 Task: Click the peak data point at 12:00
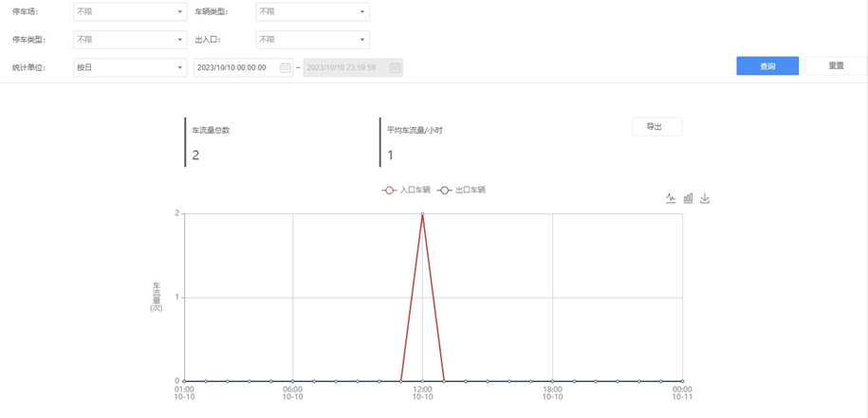422,213
